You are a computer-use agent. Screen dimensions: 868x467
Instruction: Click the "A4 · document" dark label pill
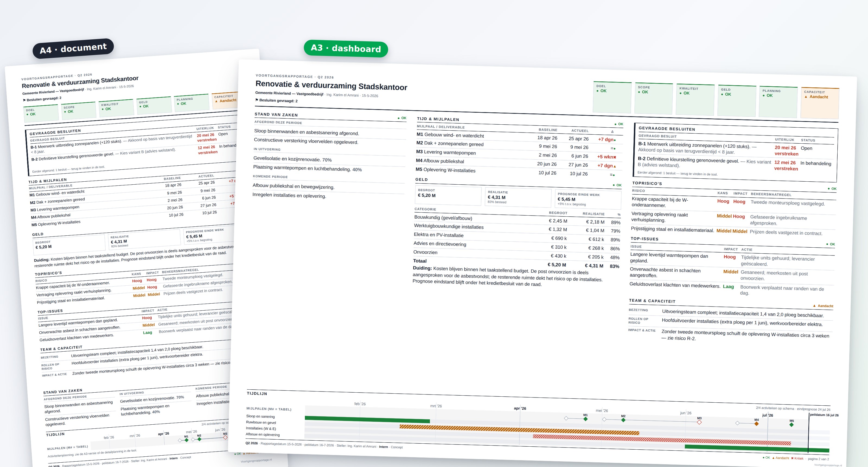tap(73, 49)
